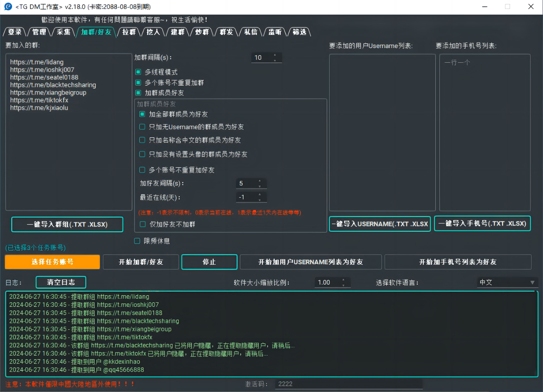Select the 加群/好友 tab
The width and height of the screenshot is (543, 392).
pyautogui.click(x=96, y=32)
